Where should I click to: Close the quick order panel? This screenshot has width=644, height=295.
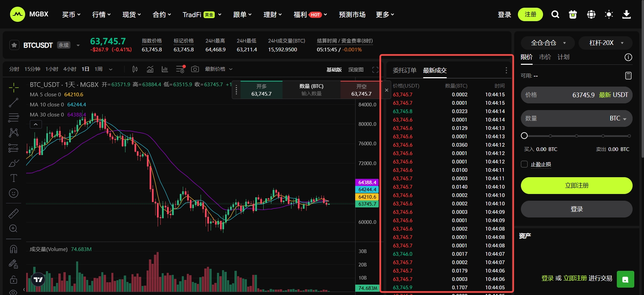pos(386,90)
